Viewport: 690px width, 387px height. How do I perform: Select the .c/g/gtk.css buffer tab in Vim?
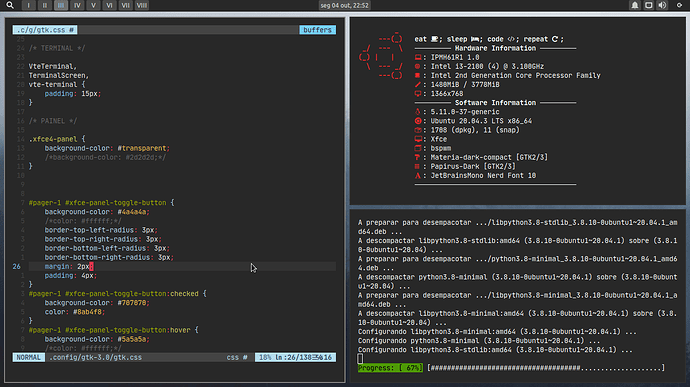pyautogui.click(x=45, y=30)
